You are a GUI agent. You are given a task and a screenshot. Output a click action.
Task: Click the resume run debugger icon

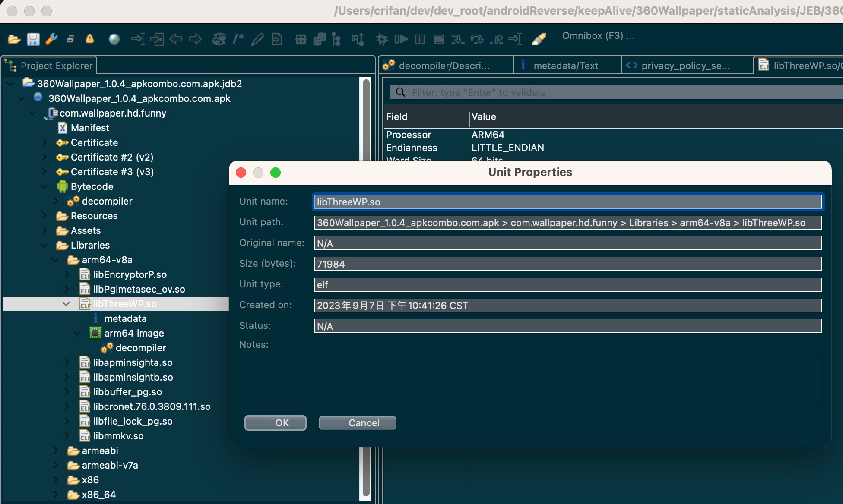point(401,39)
